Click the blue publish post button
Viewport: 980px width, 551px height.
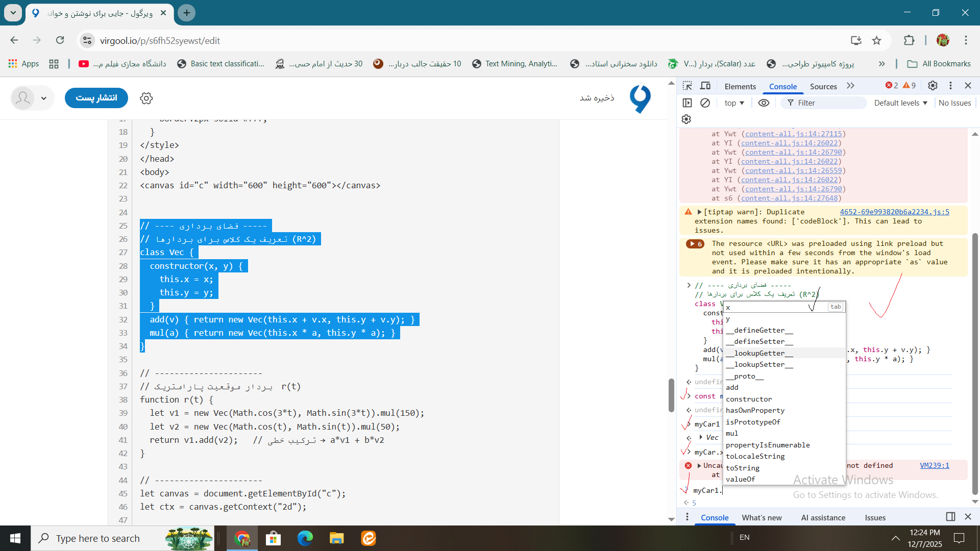tap(96, 98)
